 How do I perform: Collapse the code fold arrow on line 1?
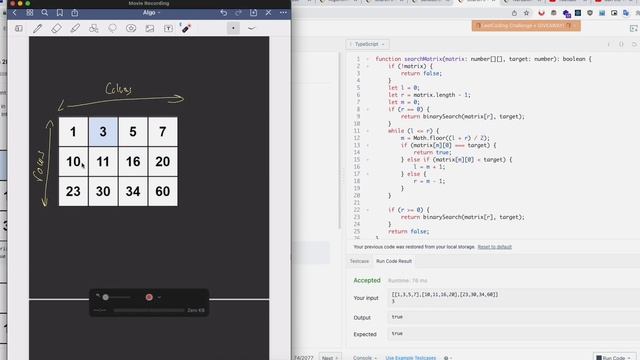point(367,59)
